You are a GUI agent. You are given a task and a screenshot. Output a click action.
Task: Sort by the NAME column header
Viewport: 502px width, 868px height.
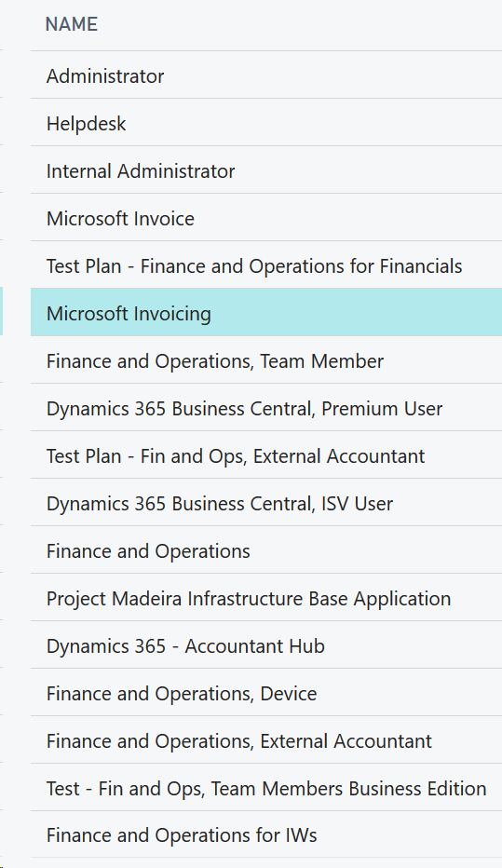point(72,24)
